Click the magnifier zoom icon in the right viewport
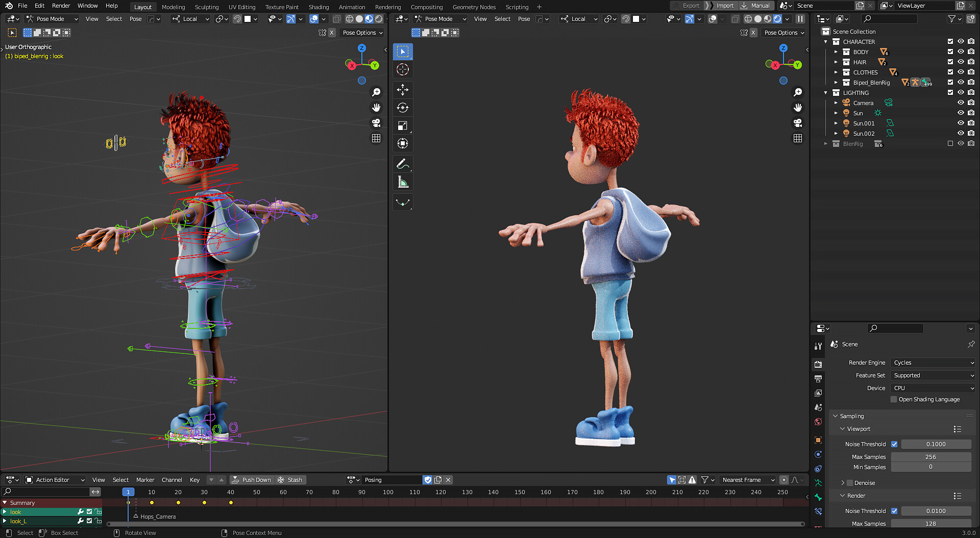 tap(798, 92)
